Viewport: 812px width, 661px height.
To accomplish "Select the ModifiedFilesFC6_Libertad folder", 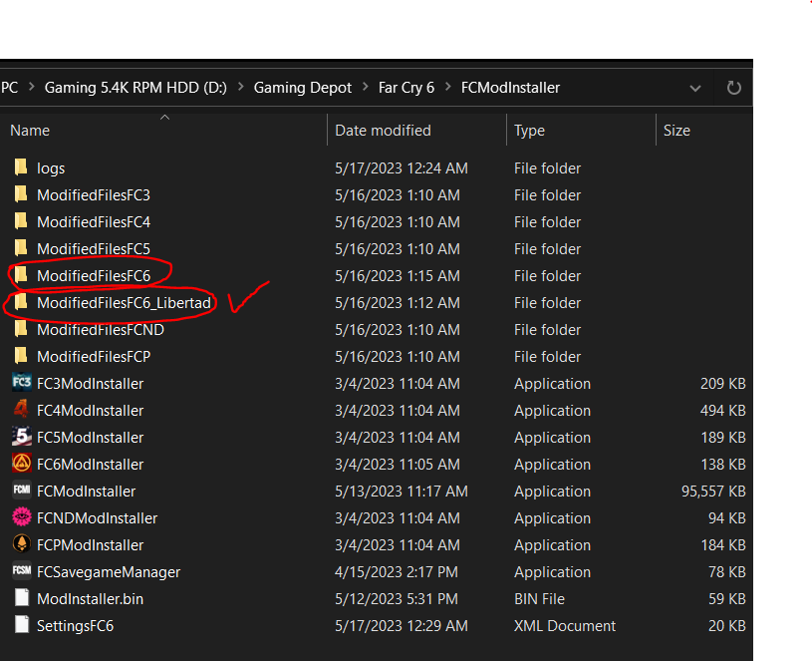I will (x=124, y=302).
